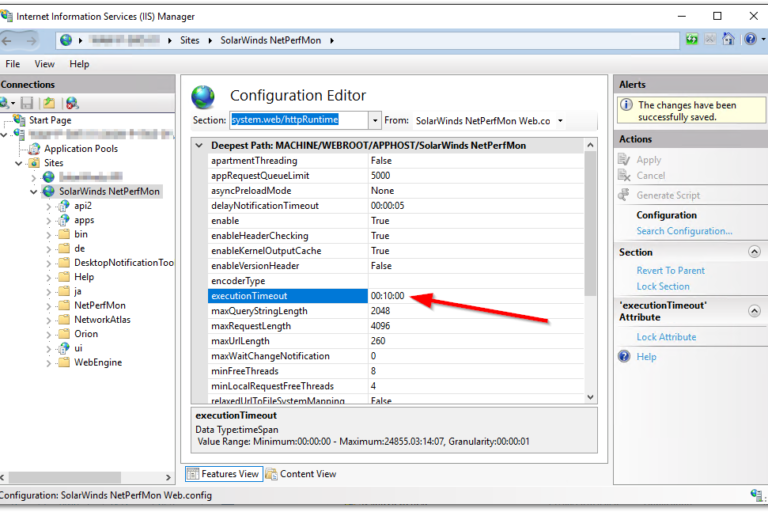Viewport: 768px width, 512px height.
Task: Click the api2 application icon
Action: coord(64,206)
